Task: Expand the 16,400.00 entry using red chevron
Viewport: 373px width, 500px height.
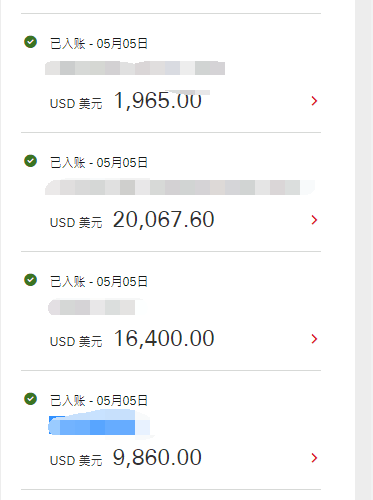Action: tap(314, 339)
